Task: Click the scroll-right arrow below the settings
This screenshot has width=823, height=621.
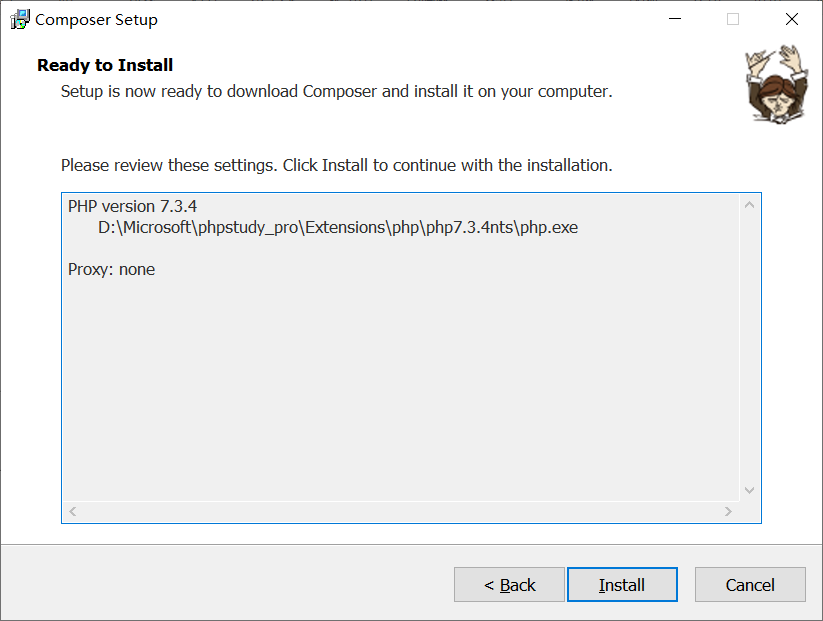Action: point(729,511)
